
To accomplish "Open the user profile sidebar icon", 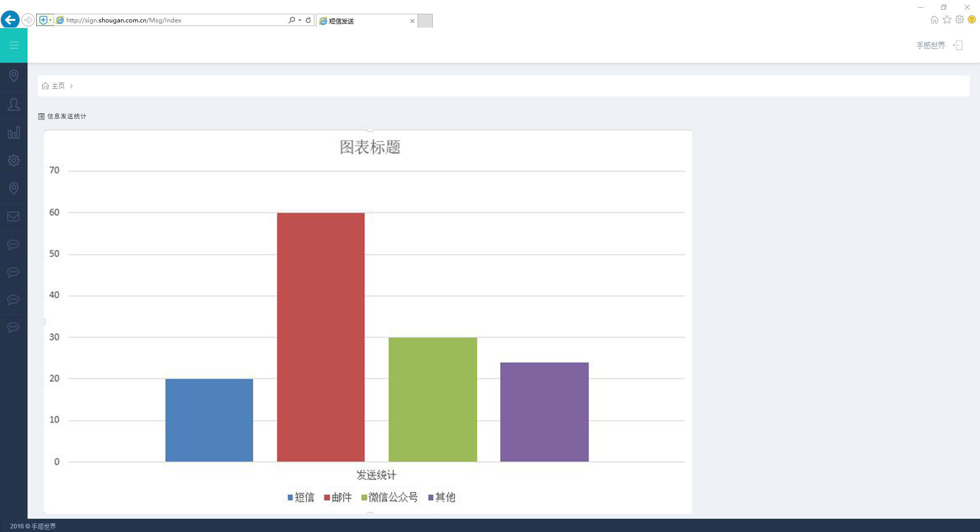I will click(14, 105).
